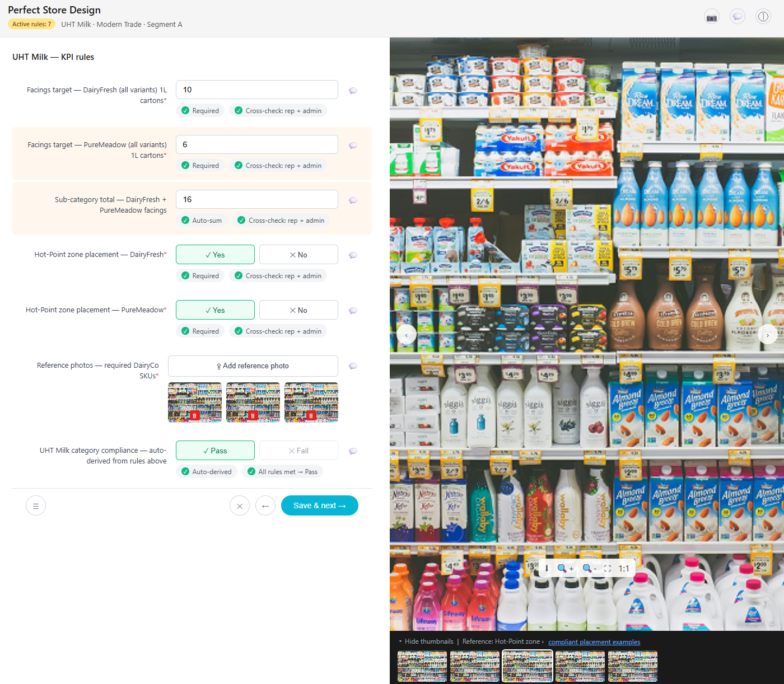Viewport: 784px width, 684px height.
Task: Open first thumbnail in bottom strip
Action: [x=422, y=666]
